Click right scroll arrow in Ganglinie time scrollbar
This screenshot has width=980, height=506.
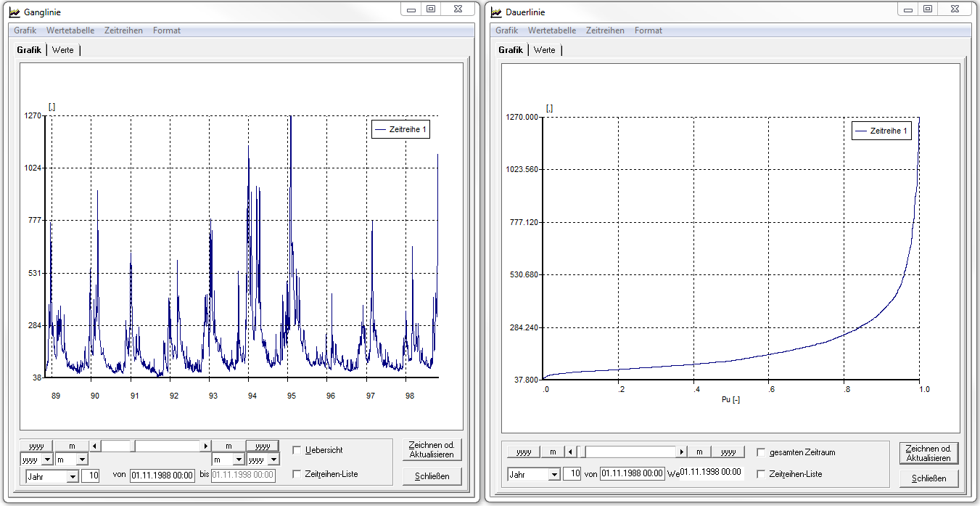(x=206, y=446)
